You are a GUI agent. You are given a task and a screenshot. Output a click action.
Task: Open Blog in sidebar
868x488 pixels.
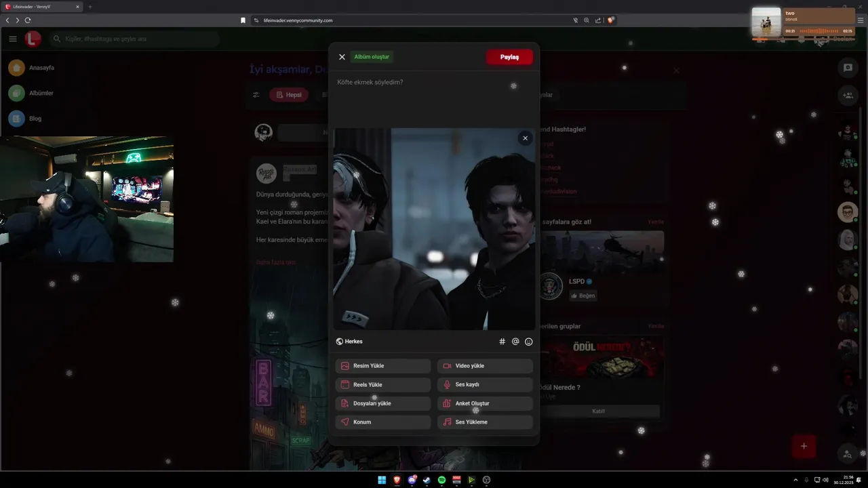click(25, 119)
